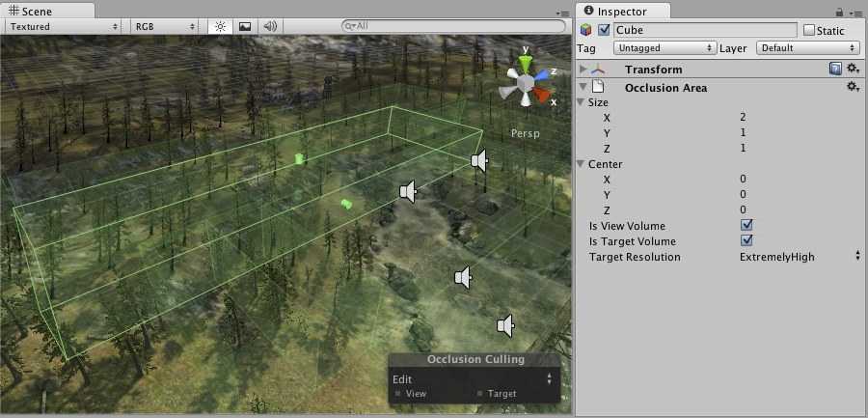868x418 pixels.
Task: Open the Scene panel options menu
Action: pyautogui.click(x=562, y=13)
